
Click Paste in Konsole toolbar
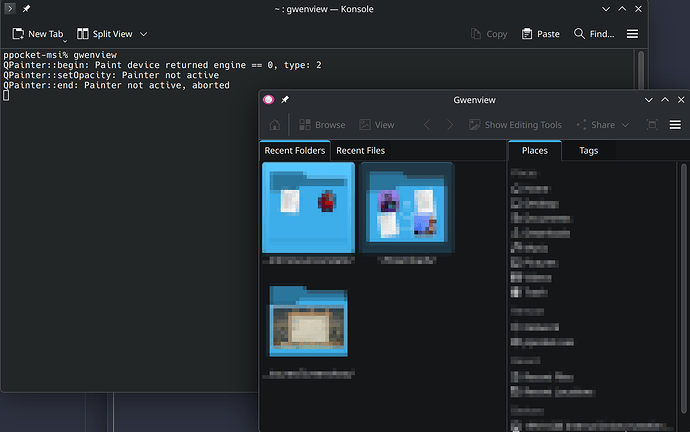[541, 34]
